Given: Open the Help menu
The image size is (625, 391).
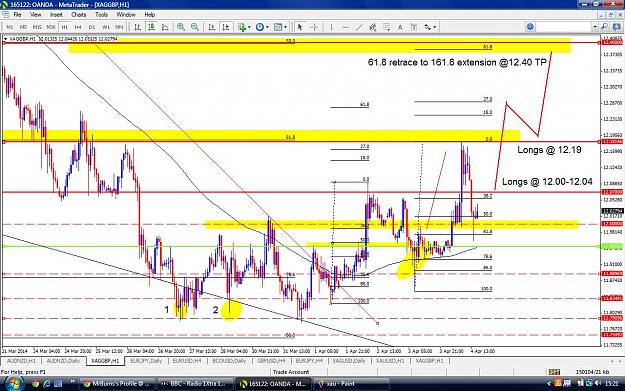Looking at the screenshot, I should coord(149,14).
